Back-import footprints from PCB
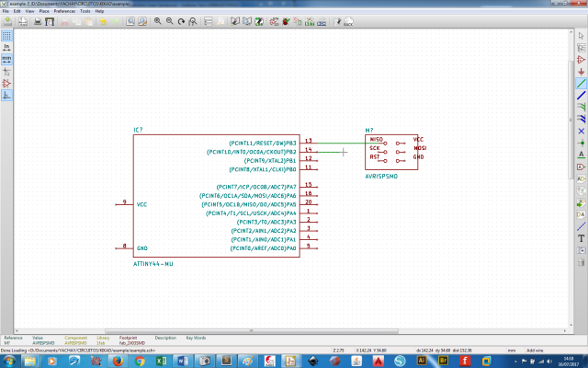Viewport: 588px width, 368px height. [x=348, y=21]
